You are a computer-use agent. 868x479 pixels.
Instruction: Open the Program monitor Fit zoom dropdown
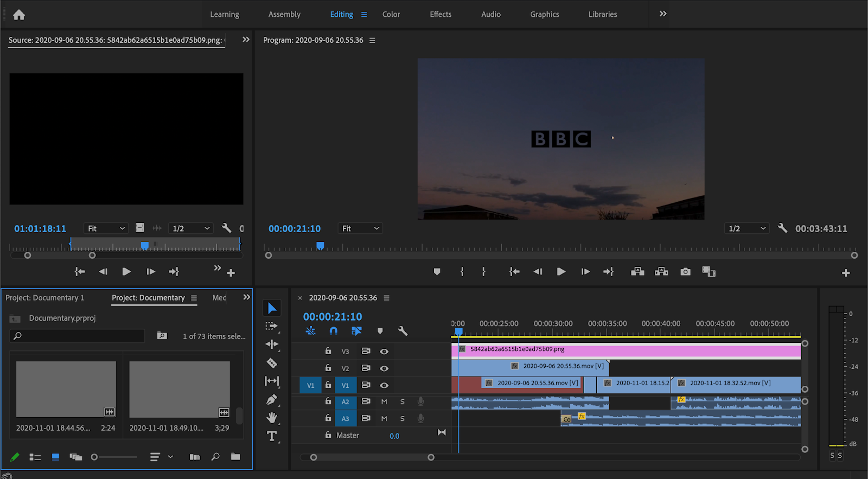click(x=360, y=228)
